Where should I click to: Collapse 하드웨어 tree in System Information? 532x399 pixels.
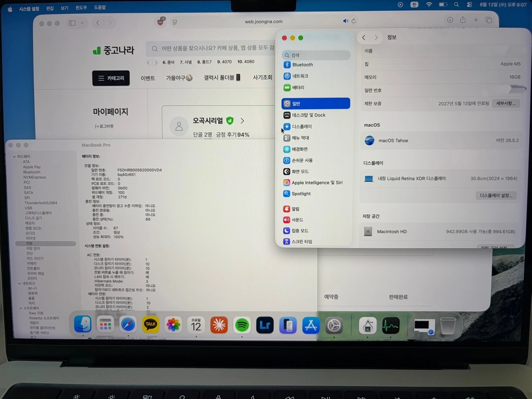click(x=14, y=156)
